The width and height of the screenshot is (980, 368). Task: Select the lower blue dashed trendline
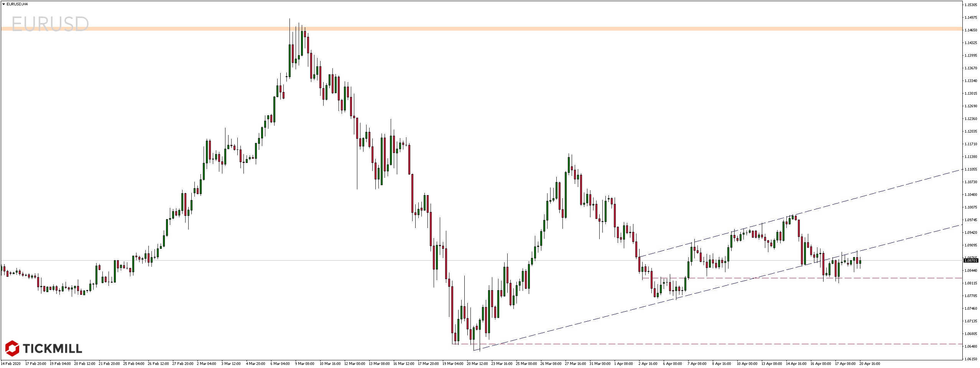coord(575,324)
